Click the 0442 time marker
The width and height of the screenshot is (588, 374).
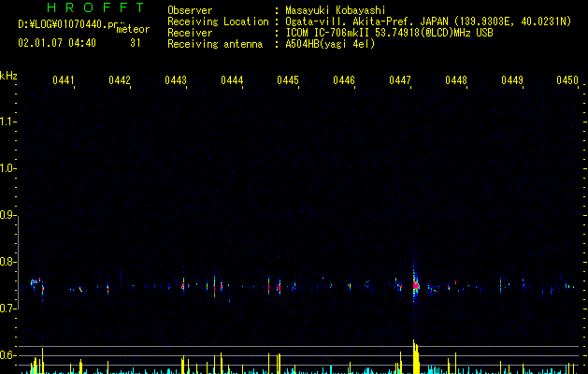point(120,80)
